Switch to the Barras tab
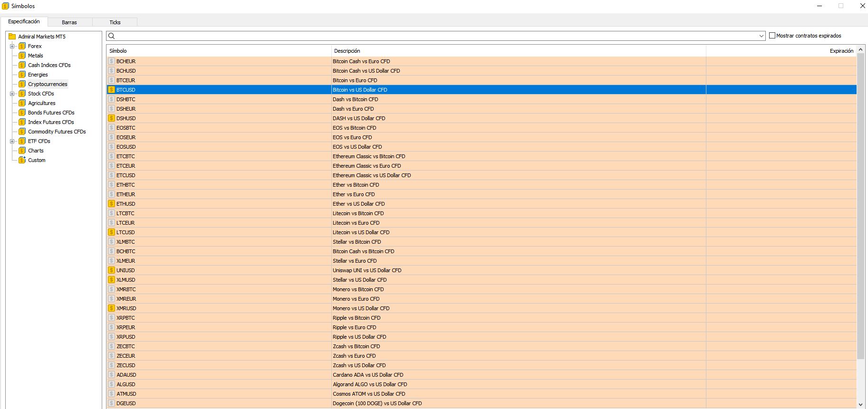868x409 pixels. click(x=69, y=22)
